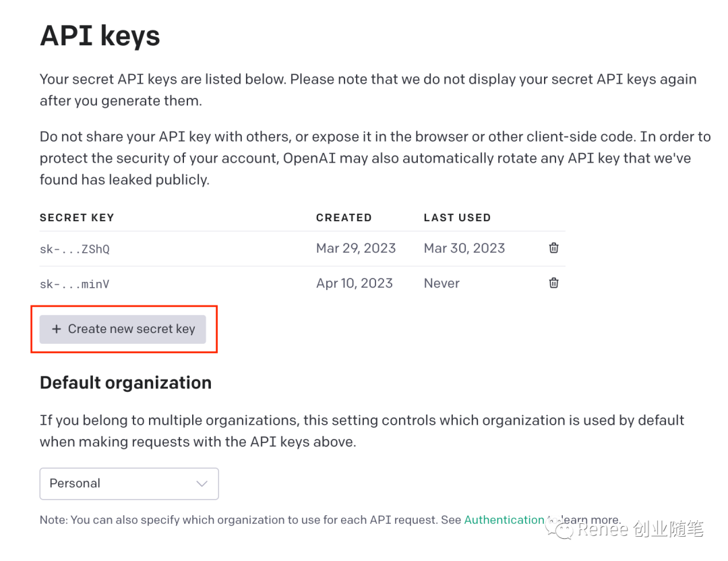
Task: Delete the sk-...ZShQ key via trash icon
Action: [x=553, y=248]
